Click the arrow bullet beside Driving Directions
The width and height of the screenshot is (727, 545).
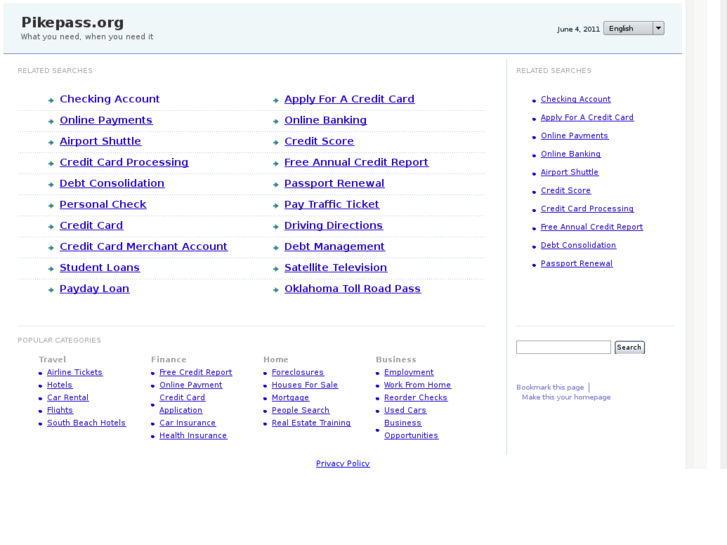[275, 227]
